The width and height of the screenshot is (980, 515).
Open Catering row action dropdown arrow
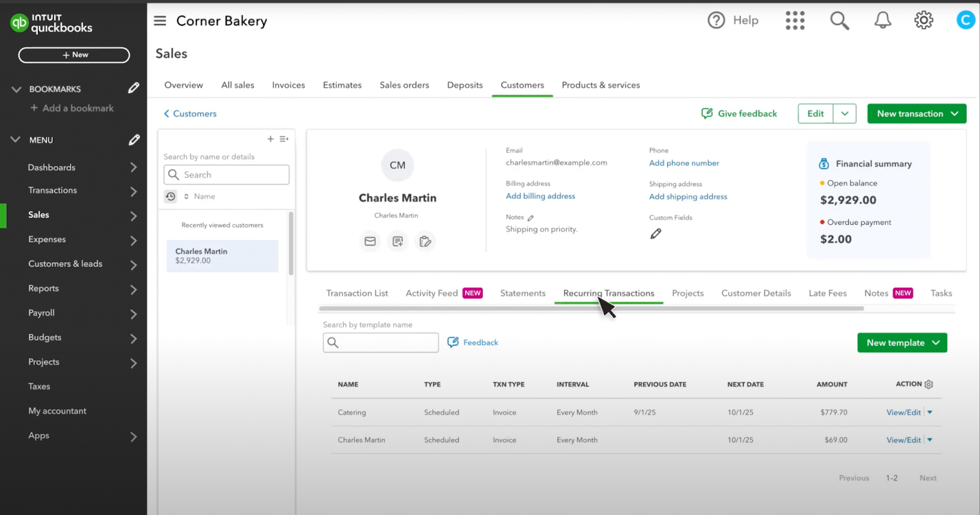(x=930, y=412)
